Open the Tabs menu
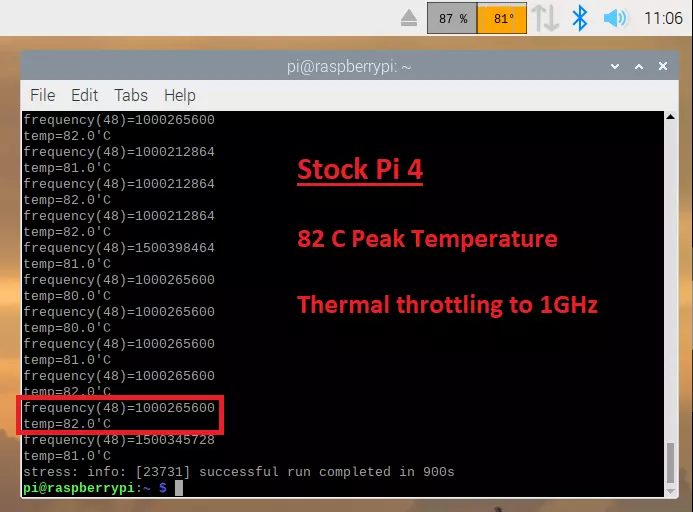The height and width of the screenshot is (512, 693). 130,95
